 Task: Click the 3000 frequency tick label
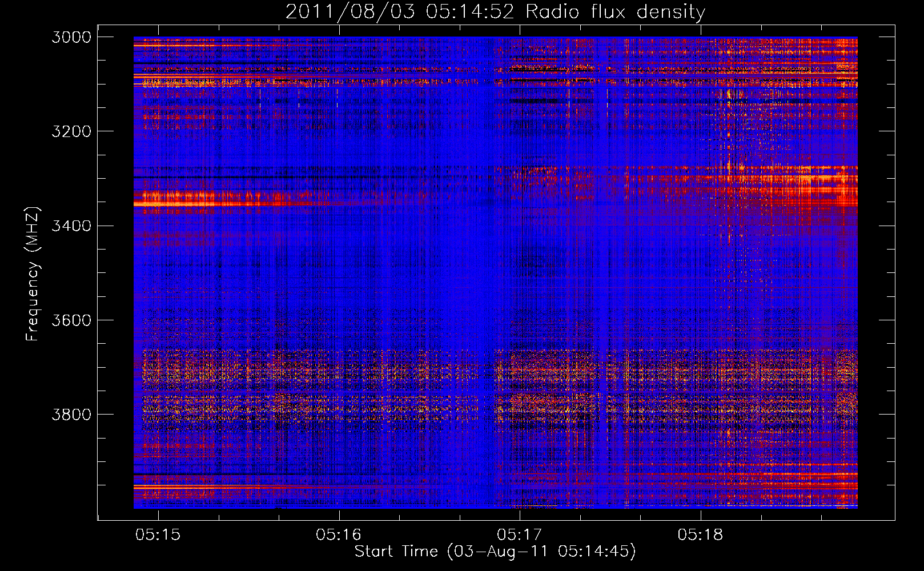[x=71, y=37]
